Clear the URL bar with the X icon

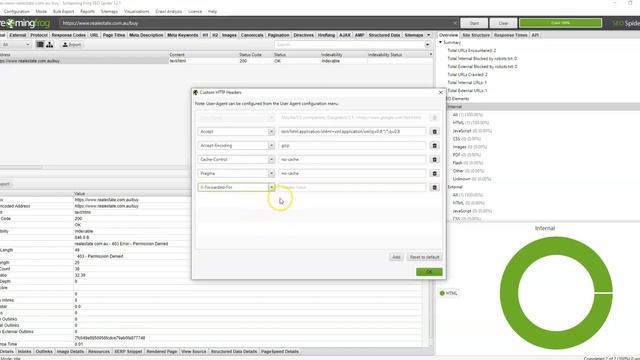pos(455,23)
